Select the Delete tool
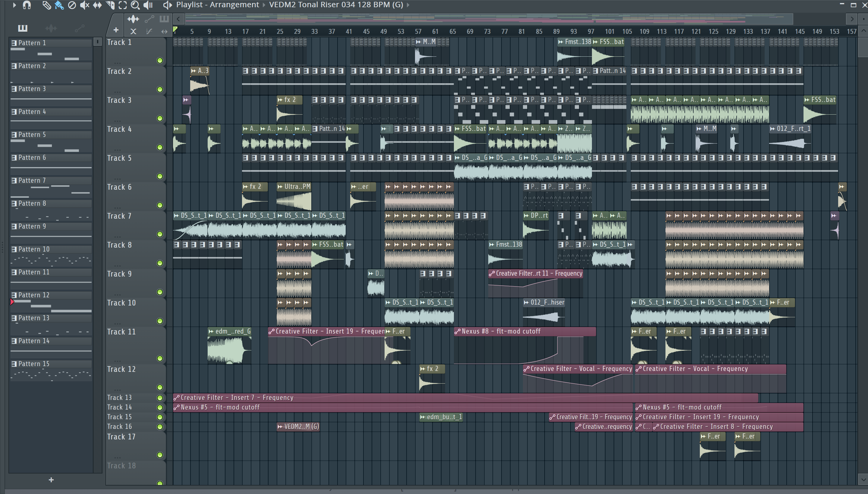868x494 pixels. pos(72,5)
